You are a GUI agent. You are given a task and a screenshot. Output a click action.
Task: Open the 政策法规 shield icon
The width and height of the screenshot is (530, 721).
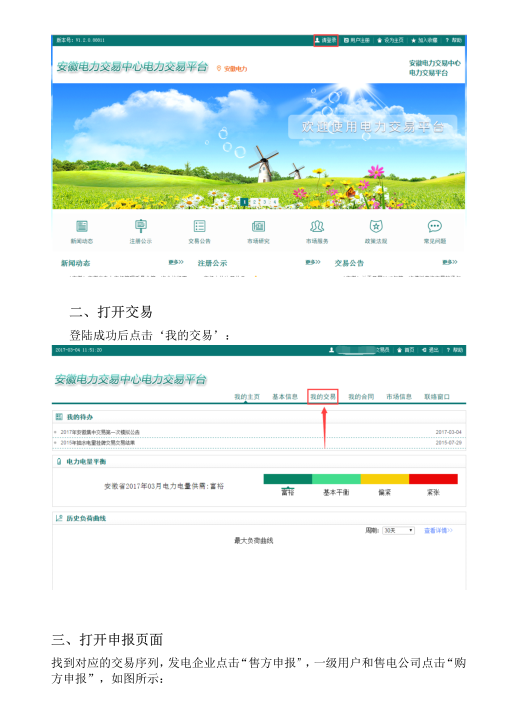click(x=376, y=226)
